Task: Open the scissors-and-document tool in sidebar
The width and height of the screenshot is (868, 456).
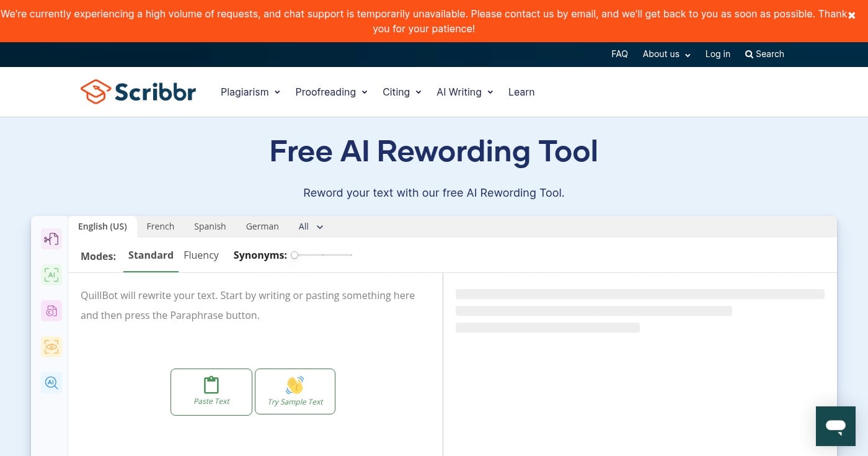Action: [51, 239]
